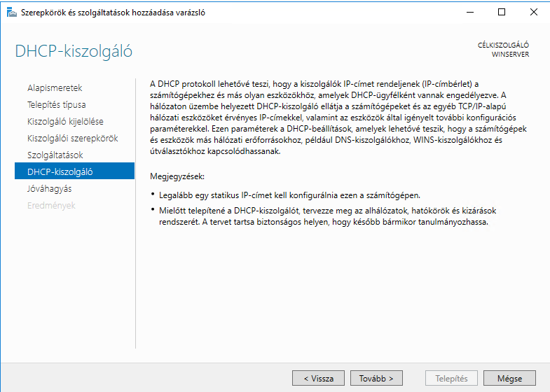Open the Alapismeretek step
Viewport: 550px width, 392px height.
tap(55, 88)
